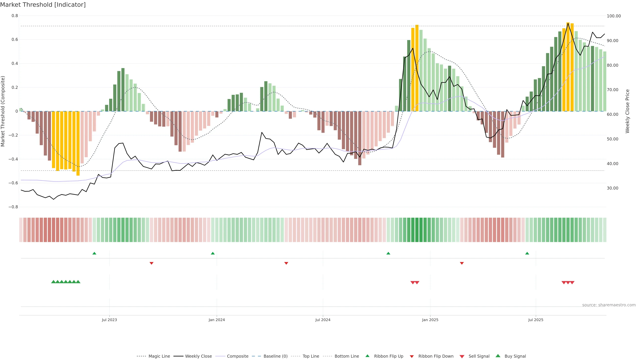This screenshot has height=362, width=644.
Task: Click the Jul 2024 x-axis label
Action: 323,320
